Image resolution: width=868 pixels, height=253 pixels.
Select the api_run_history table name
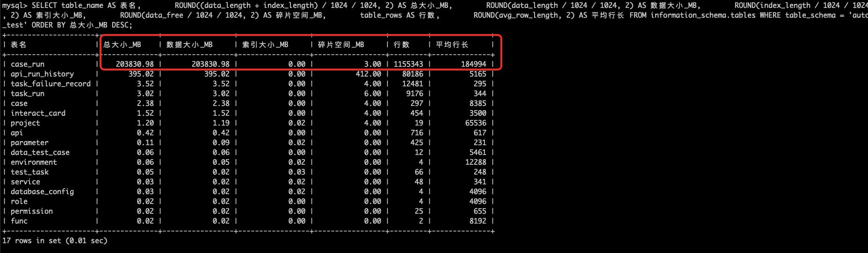[x=42, y=74]
